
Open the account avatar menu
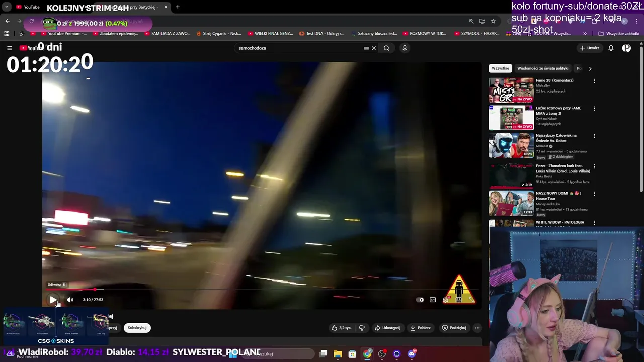pos(626,48)
